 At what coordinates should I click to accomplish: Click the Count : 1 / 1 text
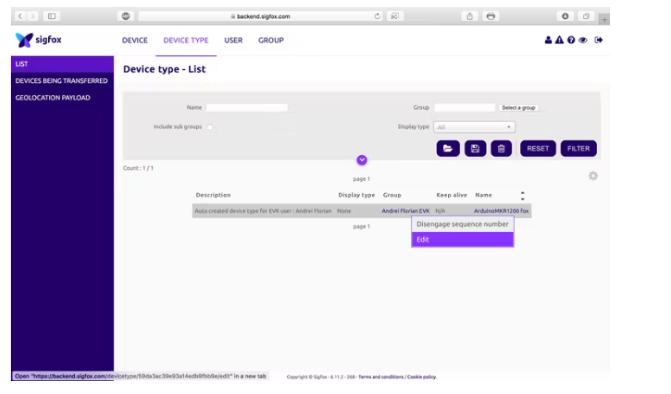tap(138, 168)
